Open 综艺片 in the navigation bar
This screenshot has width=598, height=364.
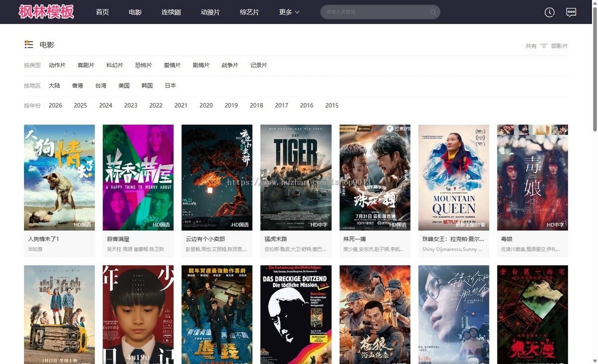249,12
